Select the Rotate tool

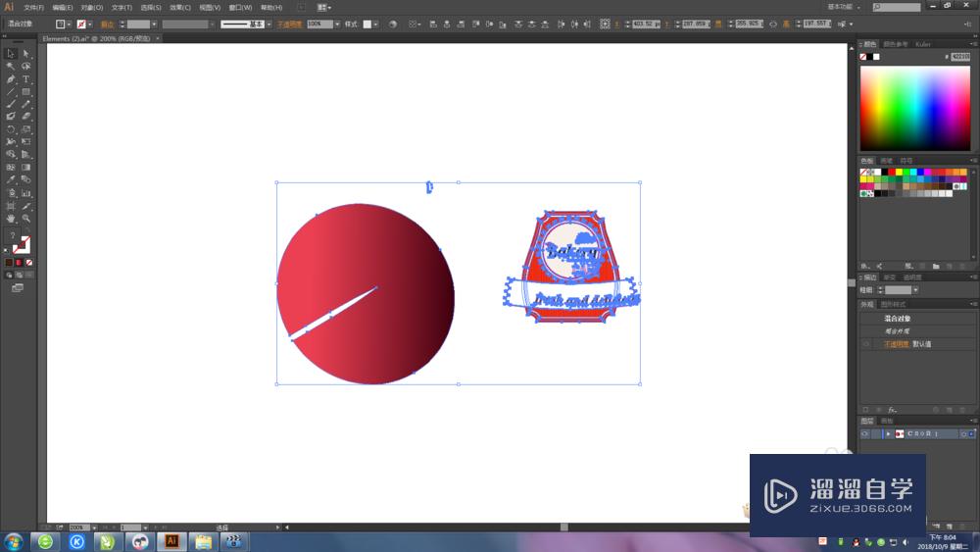click(11, 129)
